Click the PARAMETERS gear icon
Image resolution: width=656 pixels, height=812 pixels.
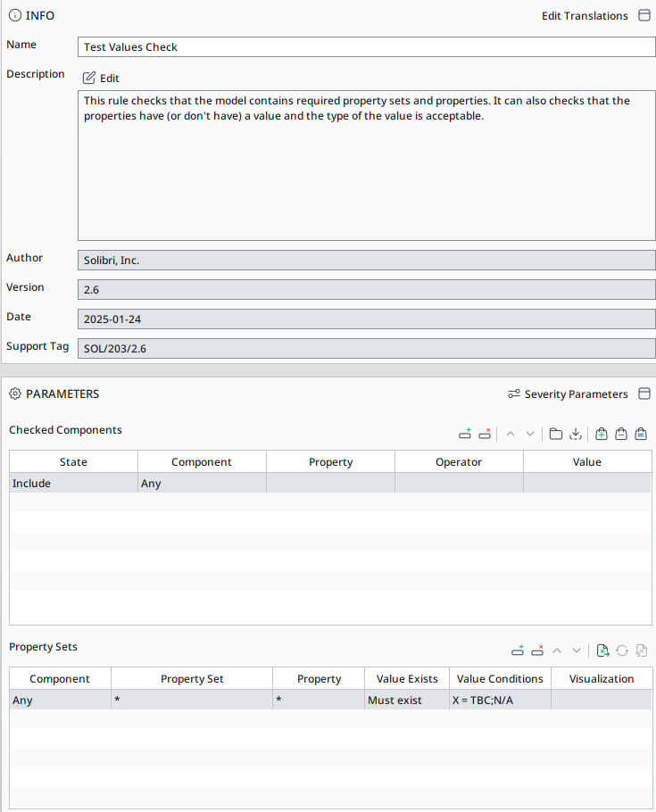[x=15, y=394]
